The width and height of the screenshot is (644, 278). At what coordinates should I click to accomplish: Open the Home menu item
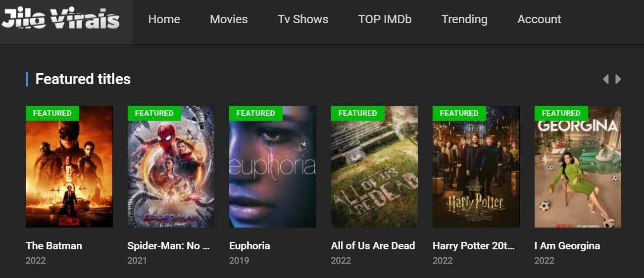164,19
